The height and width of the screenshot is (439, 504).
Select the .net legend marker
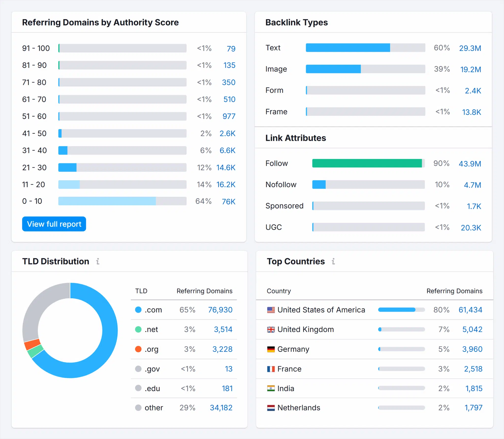(138, 329)
